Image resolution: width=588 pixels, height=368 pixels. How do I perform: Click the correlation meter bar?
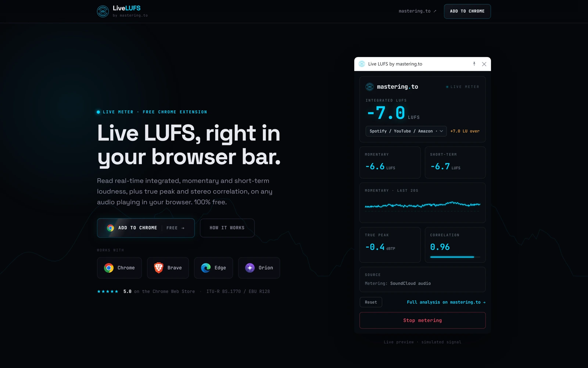455,257
